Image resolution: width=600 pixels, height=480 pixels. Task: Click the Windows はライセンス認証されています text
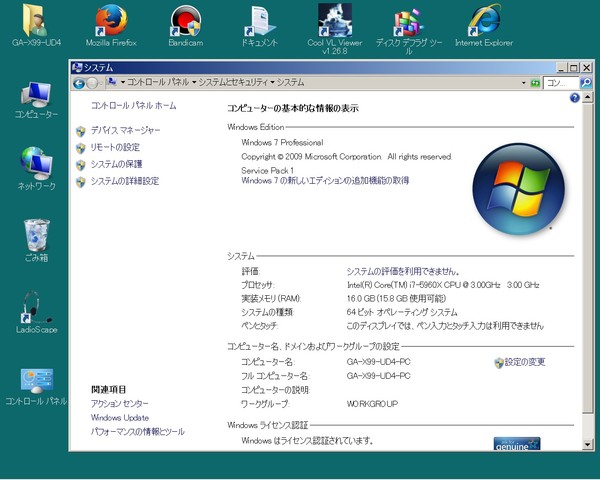(x=307, y=441)
